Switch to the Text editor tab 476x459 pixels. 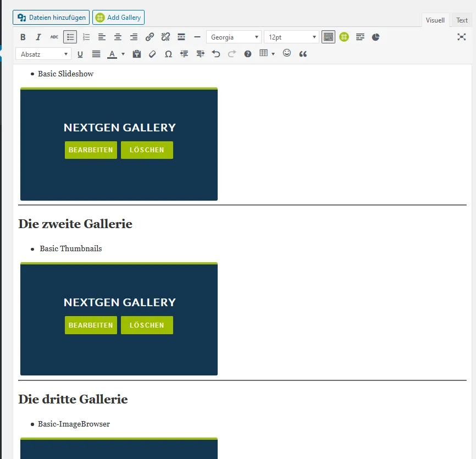coord(462,20)
